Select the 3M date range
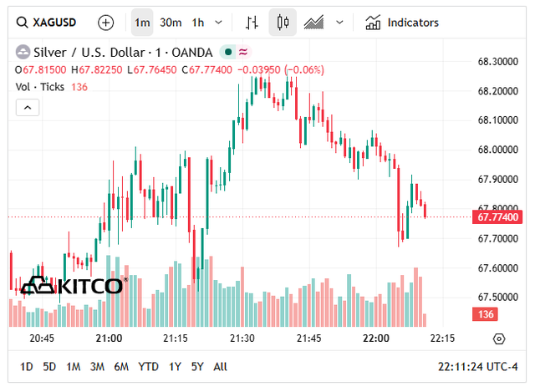This screenshot has height=392, width=535. pos(97,367)
